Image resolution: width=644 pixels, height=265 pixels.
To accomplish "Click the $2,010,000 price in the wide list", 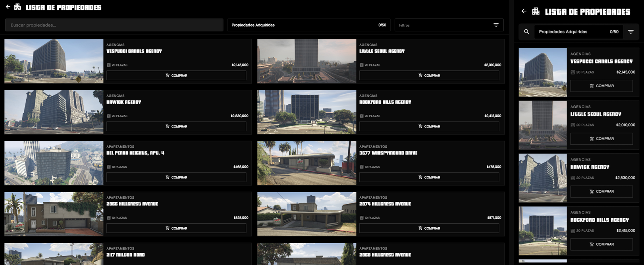I will [x=493, y=65].
